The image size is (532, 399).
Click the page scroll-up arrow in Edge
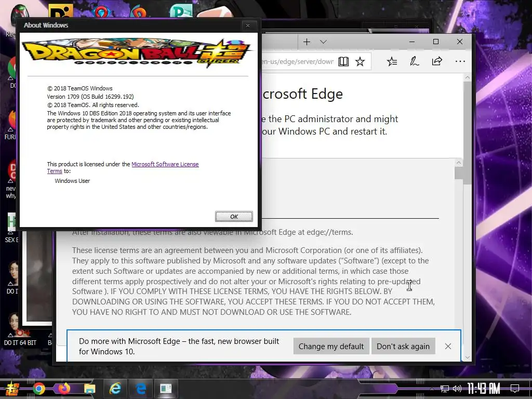[x=468, y=77]
